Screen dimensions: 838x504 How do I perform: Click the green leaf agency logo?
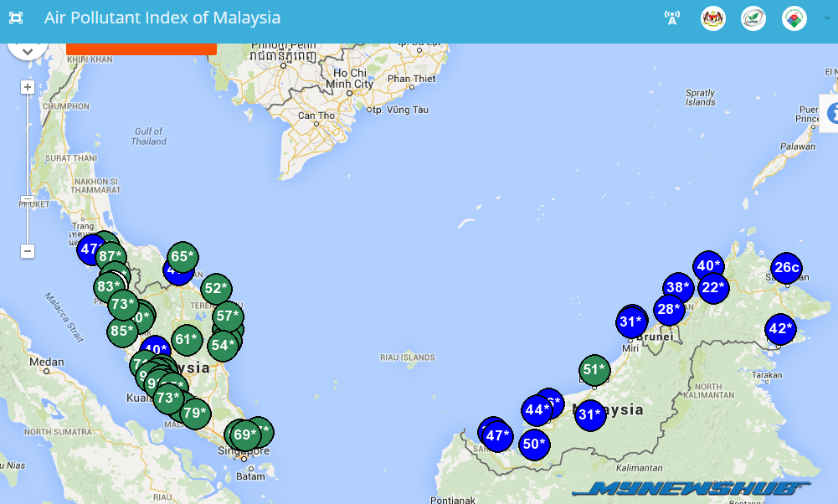(753, 18)
